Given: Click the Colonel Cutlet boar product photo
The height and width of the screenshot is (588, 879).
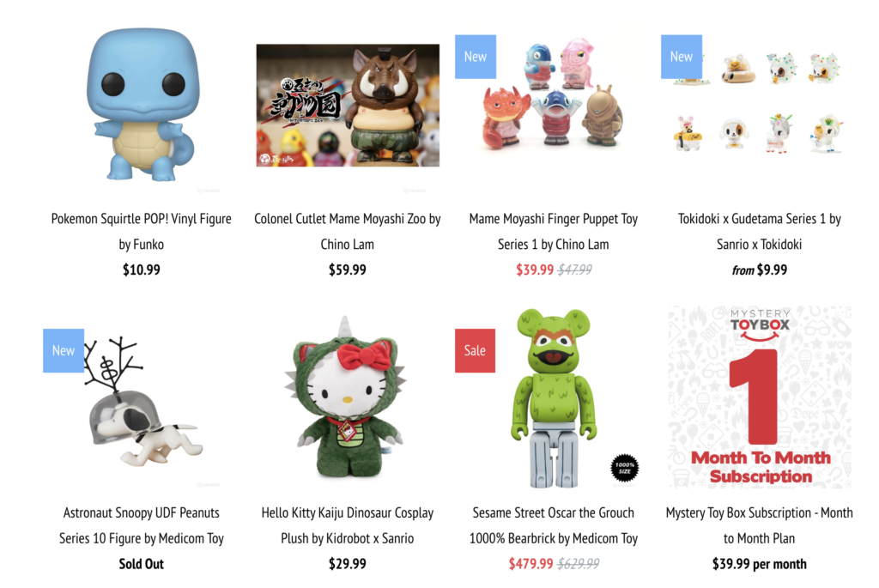Looking at the screenshot, I should (348, 106).
